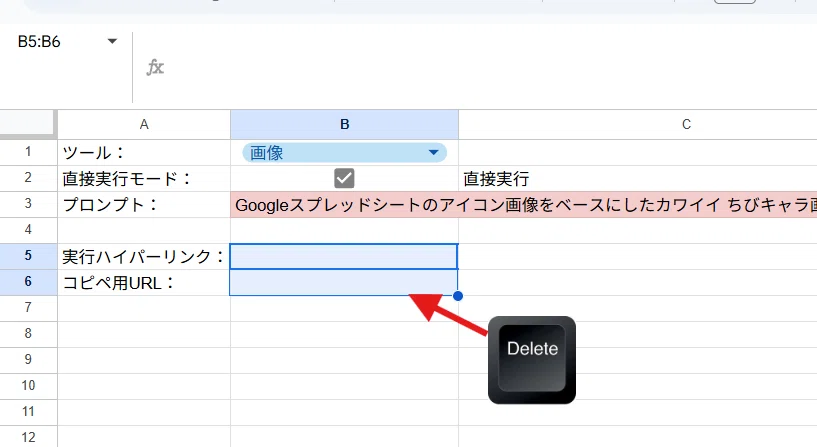
Task: Click the 直接実行 text in C2
Action: tap(496, 179)
